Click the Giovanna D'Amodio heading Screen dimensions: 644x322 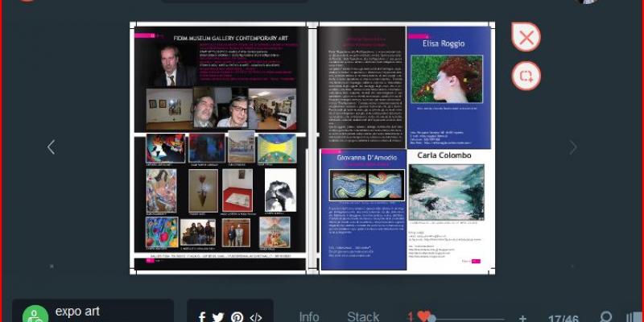point(367,158)
